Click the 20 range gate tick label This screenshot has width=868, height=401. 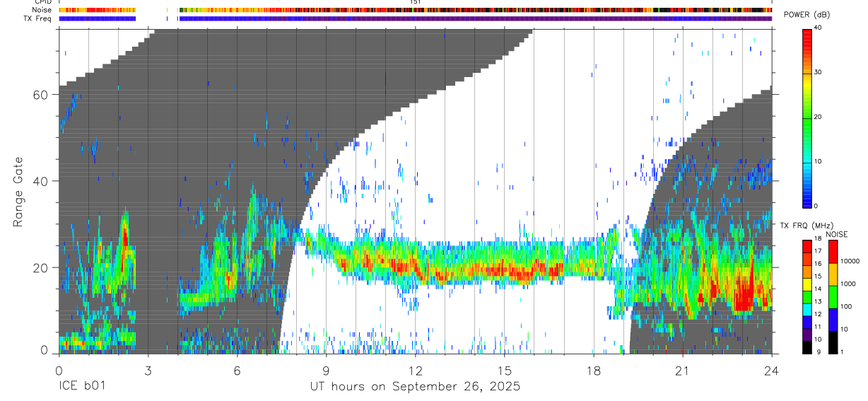[42, 267]
